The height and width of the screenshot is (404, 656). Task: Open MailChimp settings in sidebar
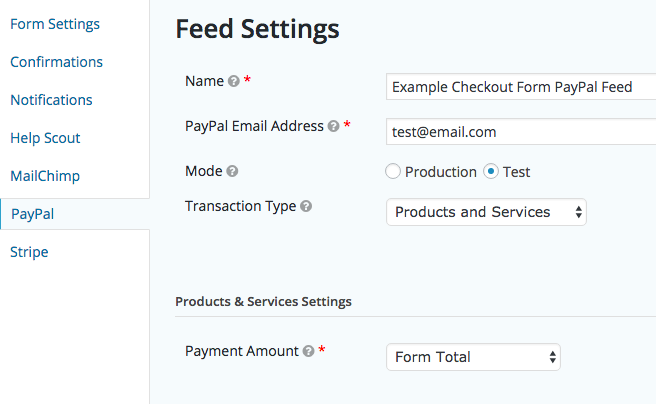click(x=45, y=176)
